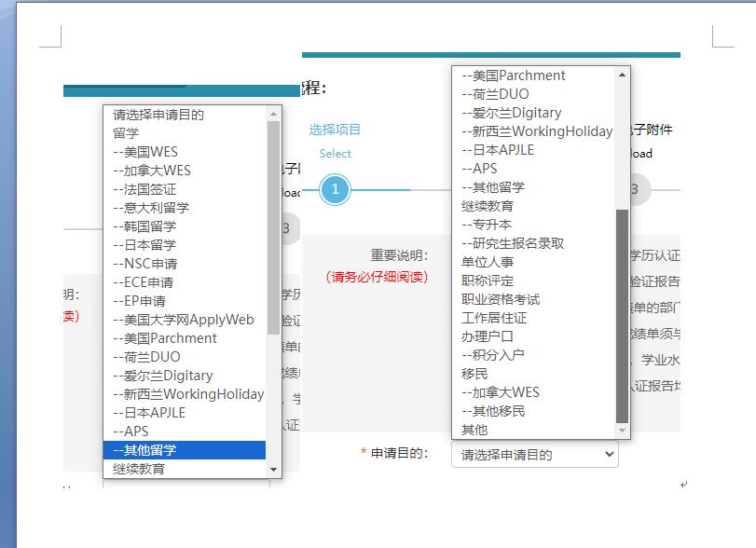This screenshot has width=756, height=548.
Task: Select the --法国签证 option
Action: (185, 189)
